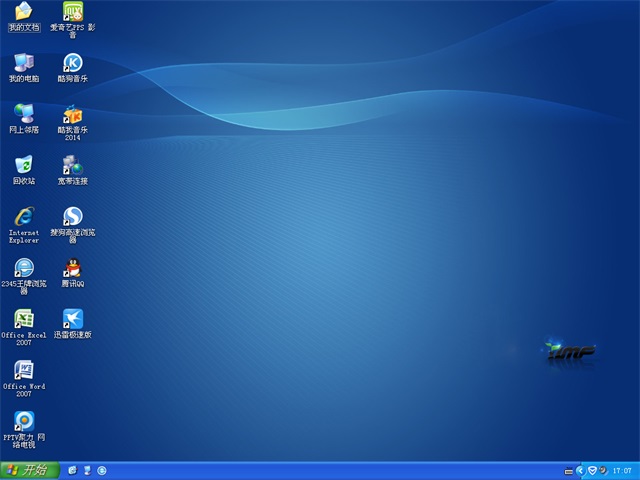
Task: Open the 开始 Start menu button
Action: (x=27, y=470)
